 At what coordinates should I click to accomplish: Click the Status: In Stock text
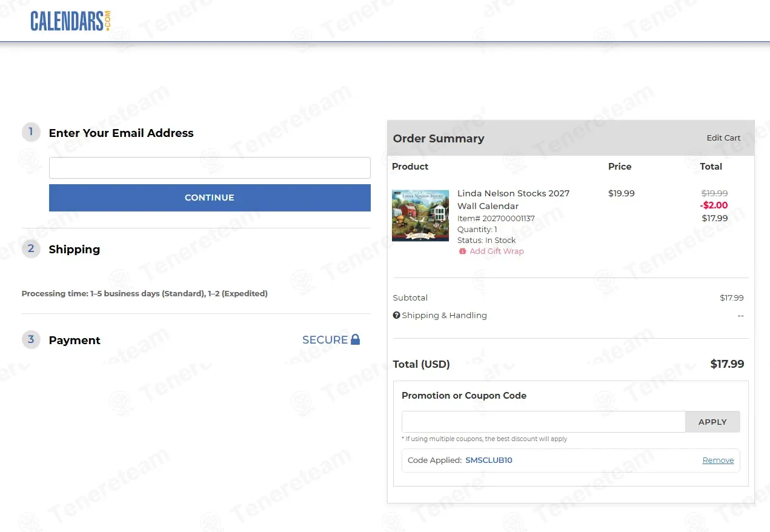pyautogui.click(x=486, y=240)
